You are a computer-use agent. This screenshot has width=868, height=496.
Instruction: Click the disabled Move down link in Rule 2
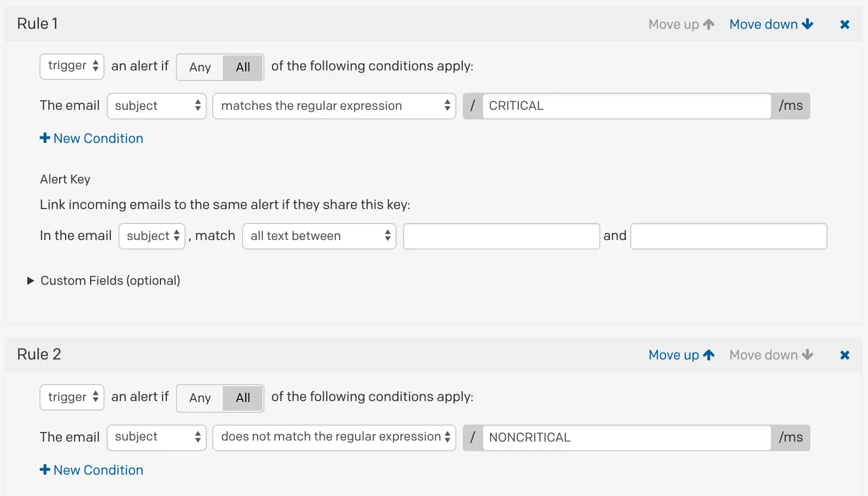pos(771,355)
